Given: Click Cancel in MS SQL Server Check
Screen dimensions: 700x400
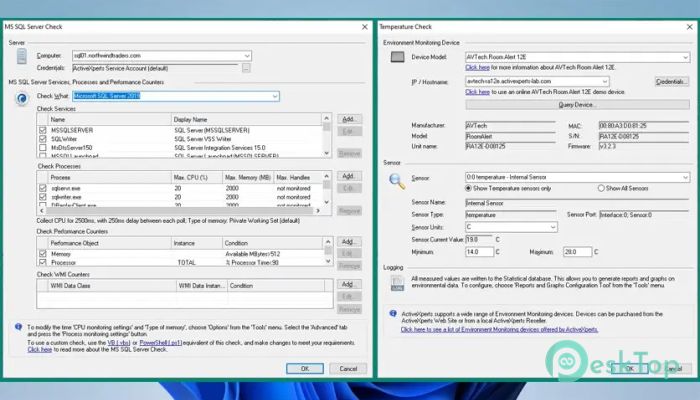Looking at the screenshot, I should pyautogui.click(x=348, y=369).
